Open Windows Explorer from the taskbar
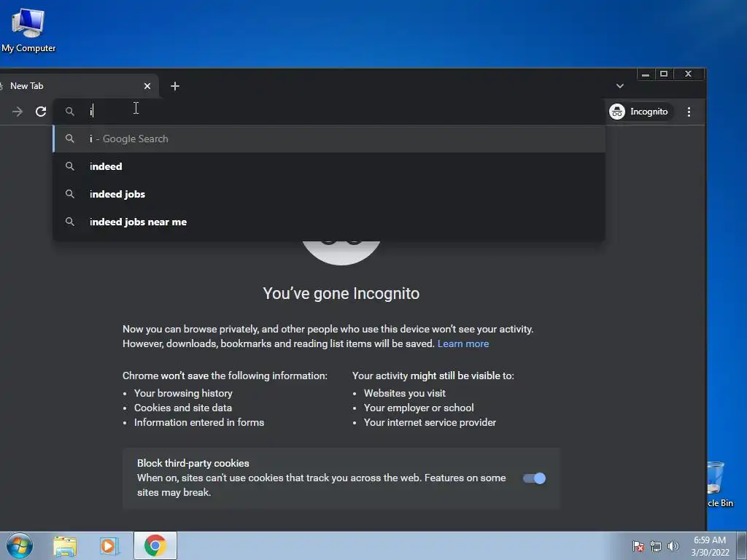The image size is (747, 560). 65,546
